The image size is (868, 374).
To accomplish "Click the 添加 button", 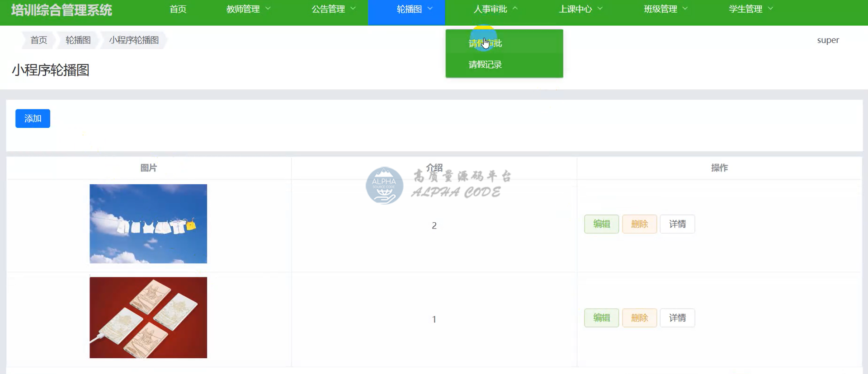I will click(x=33, y=118).
